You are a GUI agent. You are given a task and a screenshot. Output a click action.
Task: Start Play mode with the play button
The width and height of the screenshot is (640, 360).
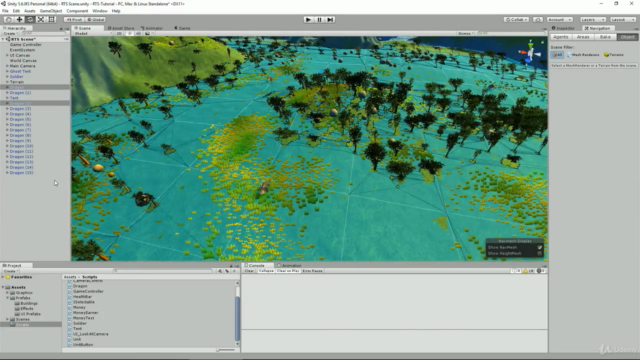point(309,20)
